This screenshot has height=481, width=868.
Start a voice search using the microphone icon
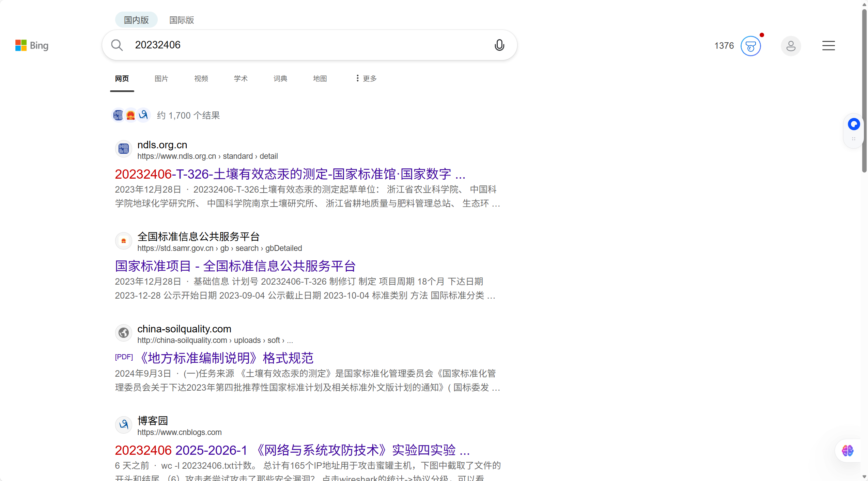pyautogui.click(x=499, y=45)
